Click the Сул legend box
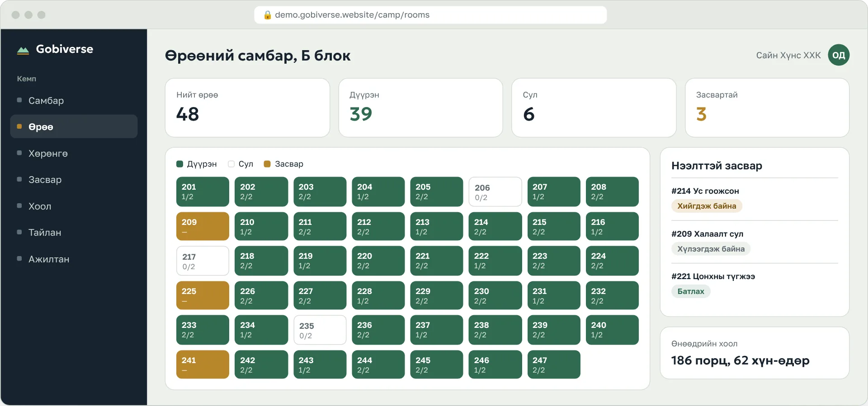The width and height of the screenshot is (868, 406). coord(231,164)
